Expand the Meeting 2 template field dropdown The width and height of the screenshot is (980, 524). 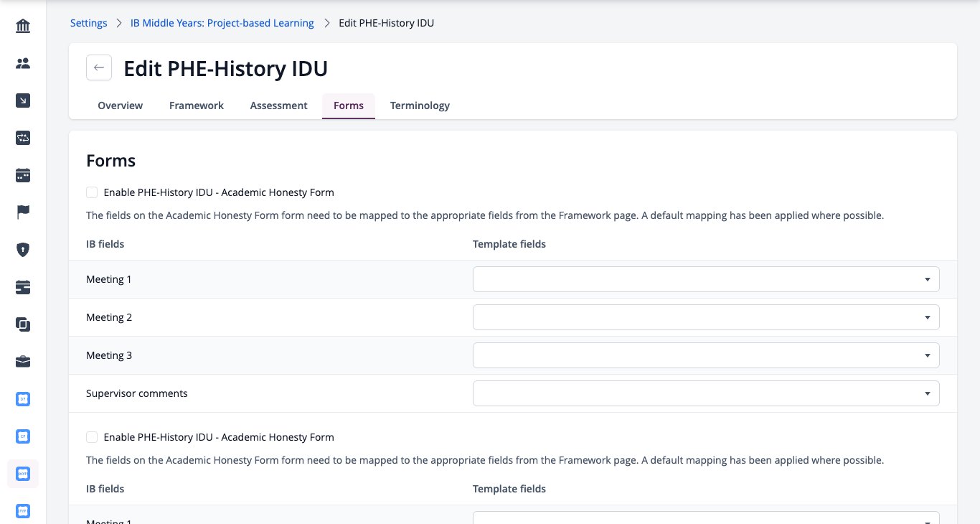(x=706, y=317)
